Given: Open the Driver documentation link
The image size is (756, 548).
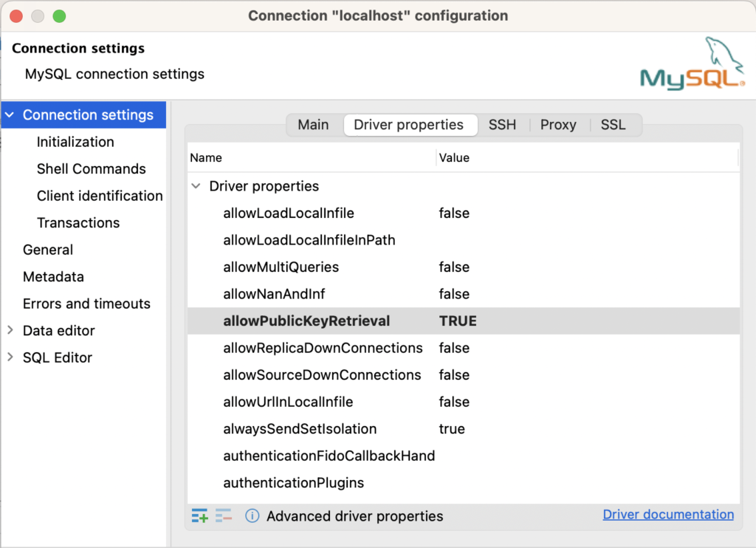Looking at the screenshot, I should (668, 514).
